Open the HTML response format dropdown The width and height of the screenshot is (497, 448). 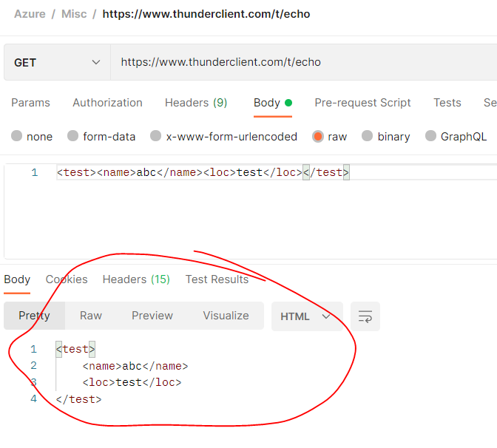(x=307, y=316)
